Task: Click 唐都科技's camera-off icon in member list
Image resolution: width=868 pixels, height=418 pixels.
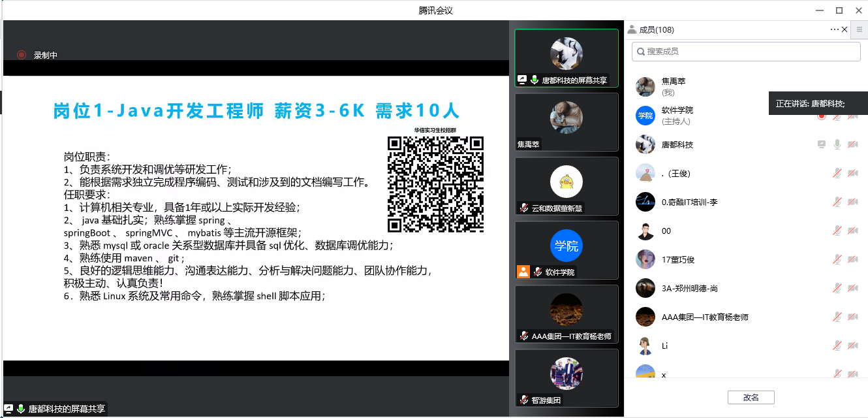Action: coord(852,145)
